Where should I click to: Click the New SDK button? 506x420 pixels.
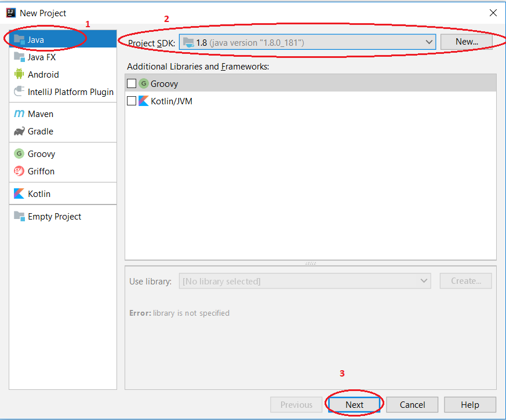point(467,42)
